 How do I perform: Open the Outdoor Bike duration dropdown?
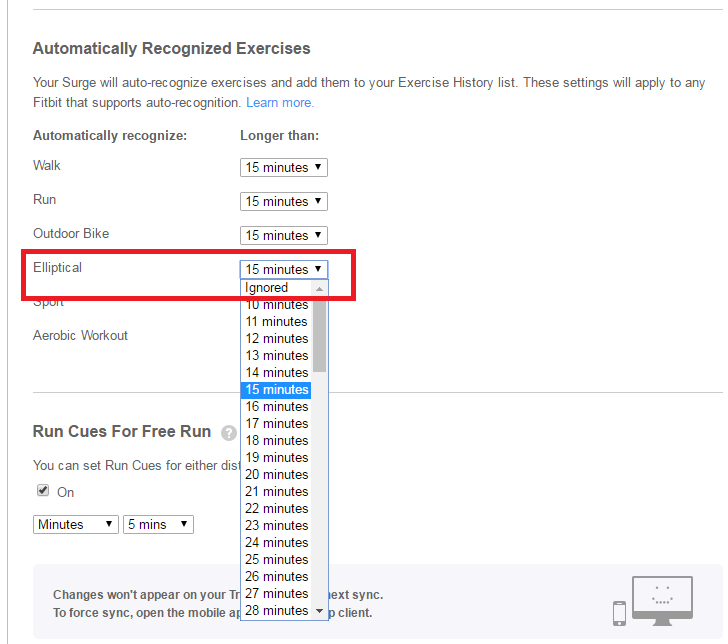click(283, 235)
